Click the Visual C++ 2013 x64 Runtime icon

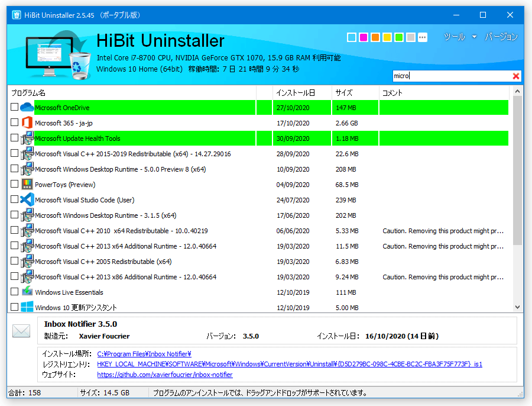point(27,246)
